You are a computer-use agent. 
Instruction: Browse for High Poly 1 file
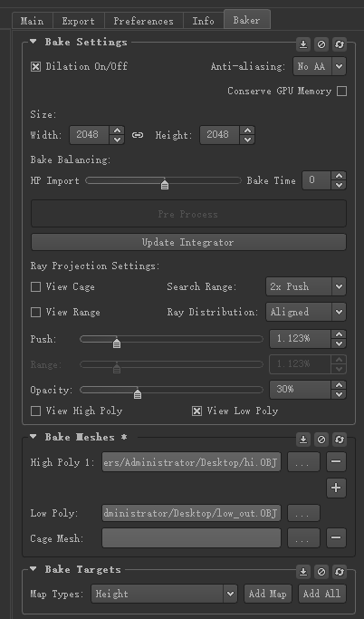click(x=303, y=462)
